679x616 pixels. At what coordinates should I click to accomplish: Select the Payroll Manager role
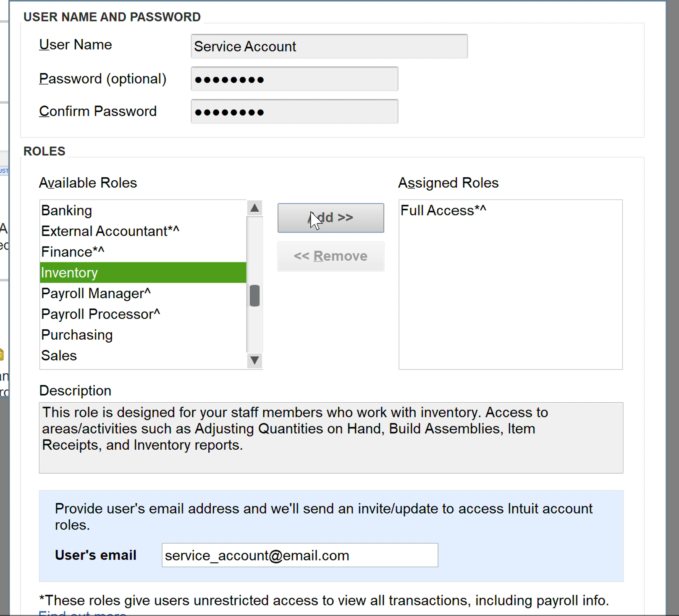(96, 293)
